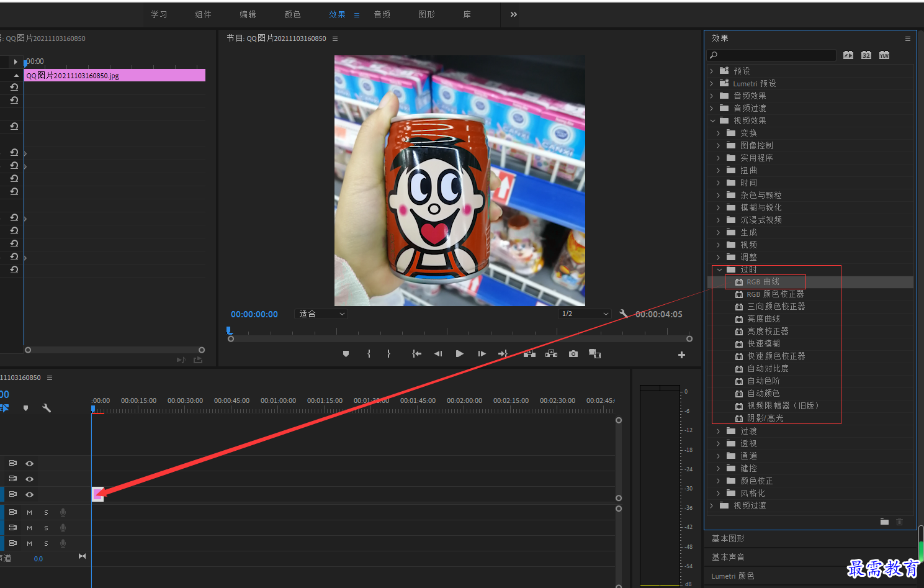Click the Mark Out bracket button
Image resolution: width=924 pixels, height=588 pixels.
[388, 354]
